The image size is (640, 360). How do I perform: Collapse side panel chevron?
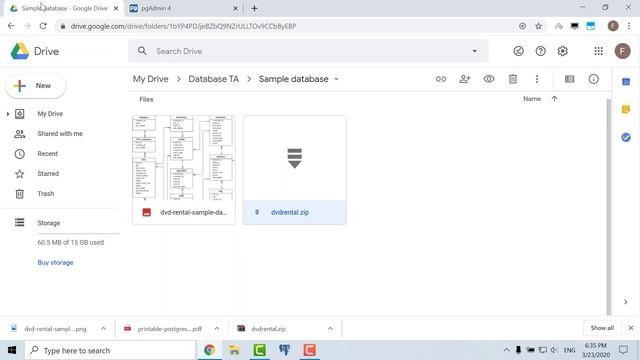click(626, 302)
